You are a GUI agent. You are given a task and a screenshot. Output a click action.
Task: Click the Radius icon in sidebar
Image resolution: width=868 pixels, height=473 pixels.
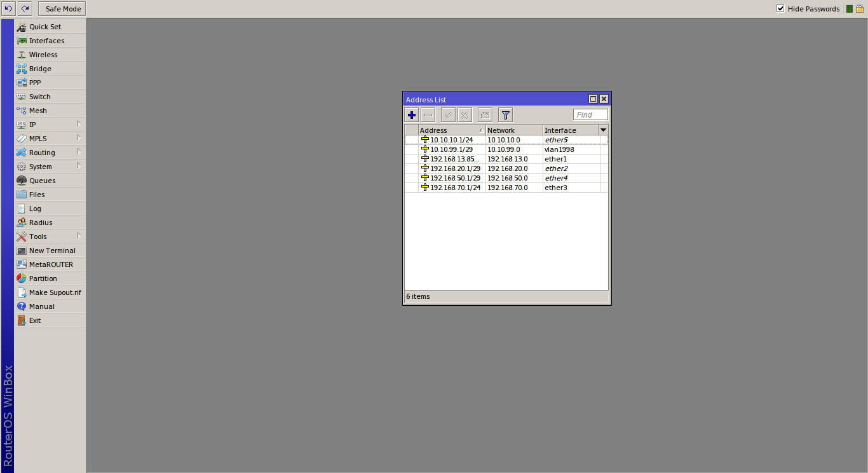point(22,223)
